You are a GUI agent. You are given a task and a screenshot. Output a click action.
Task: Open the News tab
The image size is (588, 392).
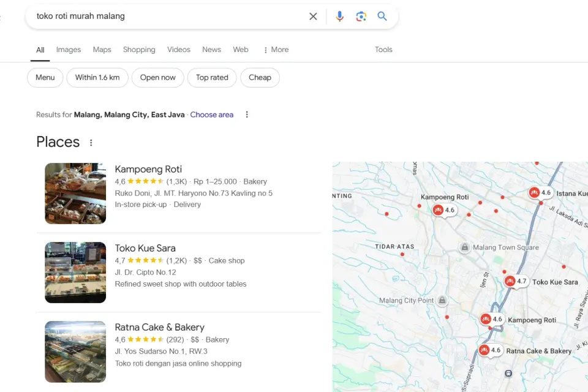211,50
